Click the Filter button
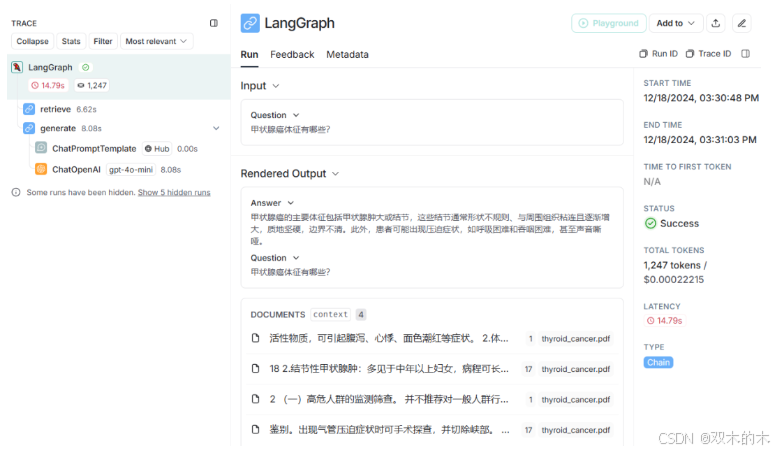The height and width of the screenshot is (452, 777). tap(103, 41)
